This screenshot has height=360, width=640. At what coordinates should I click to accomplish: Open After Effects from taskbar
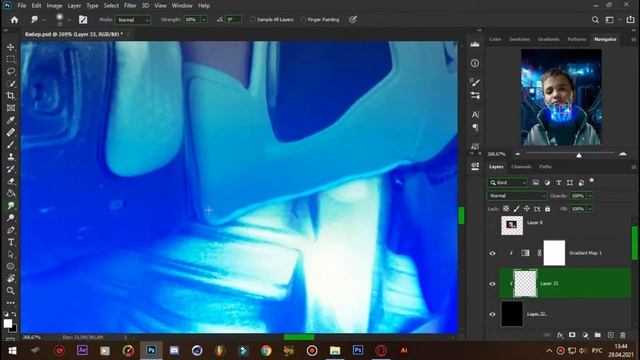(x=82, y=350)
